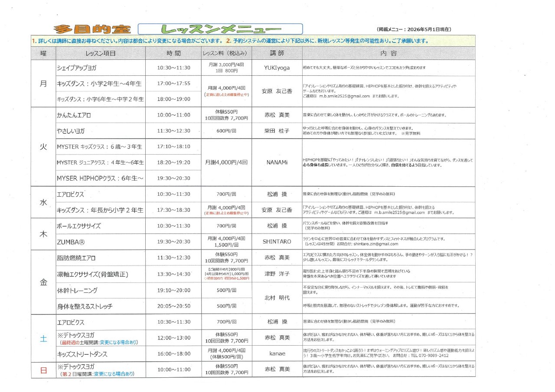The width and height of the screenshot is (555, 392).
Task: Click the "19:10〜20:00" time cell
Action: coord(173,291)
